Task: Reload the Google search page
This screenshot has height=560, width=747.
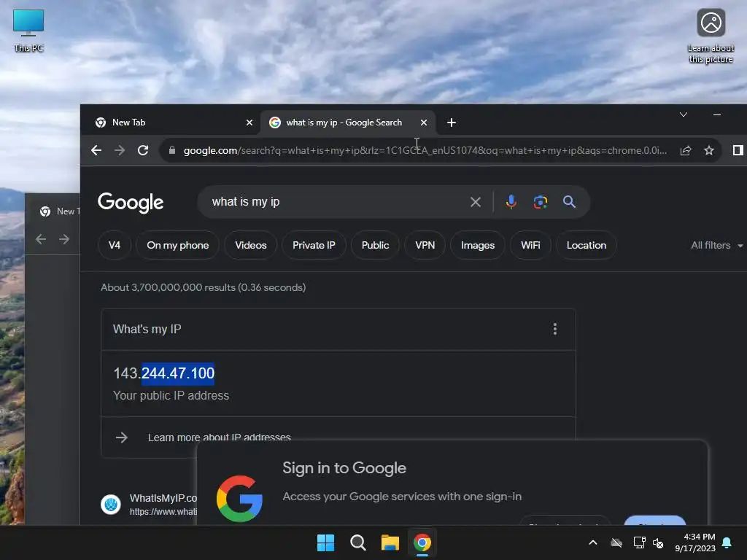Action: (143, 150)
